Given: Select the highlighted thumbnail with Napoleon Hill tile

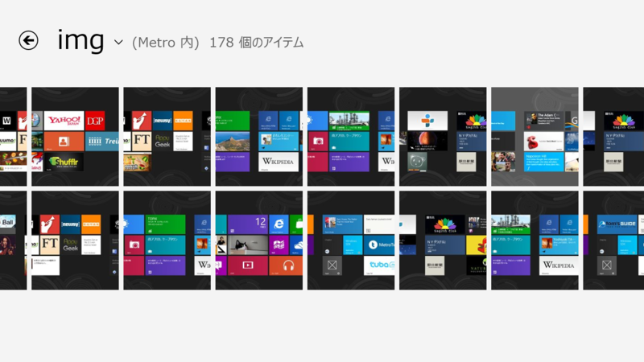Looking at the screenshot, I should click(x=535, y=137).
